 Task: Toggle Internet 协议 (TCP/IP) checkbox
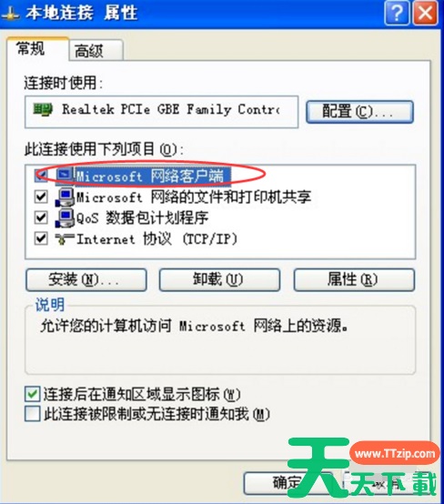(41, 239)
